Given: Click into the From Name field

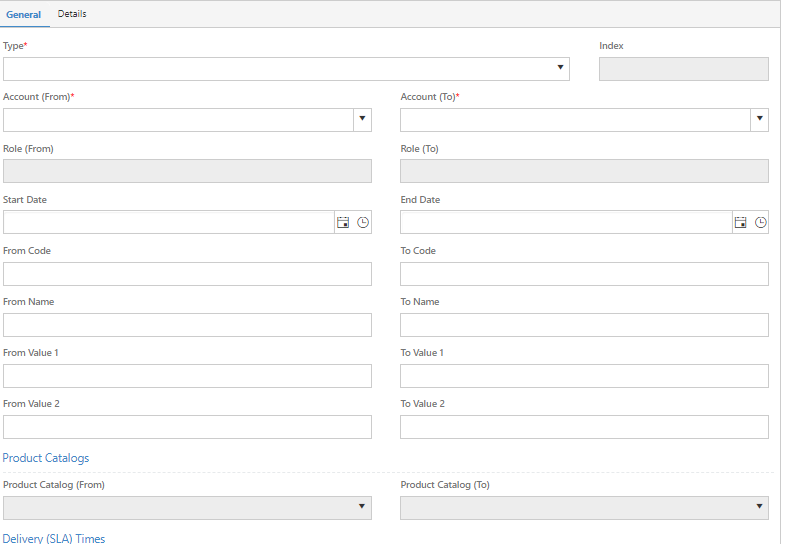Looking at the screenshot, I should [x=187, y=325].
